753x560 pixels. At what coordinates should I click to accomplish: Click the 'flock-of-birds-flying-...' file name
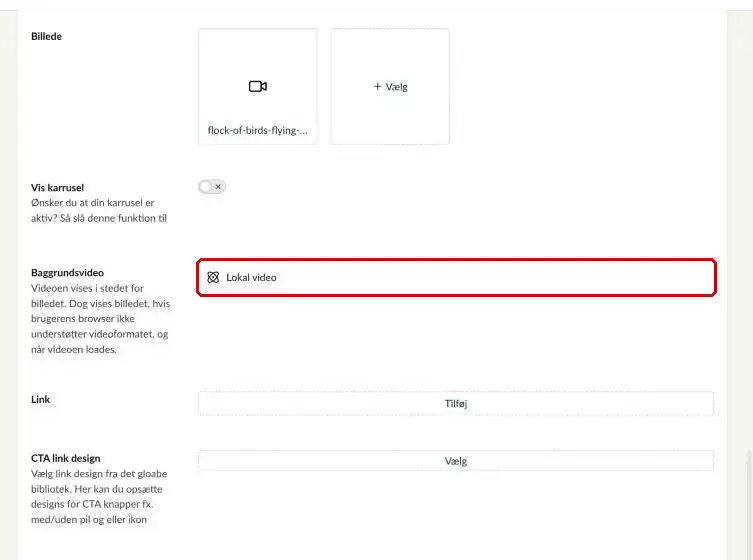(x=258, y=130)
